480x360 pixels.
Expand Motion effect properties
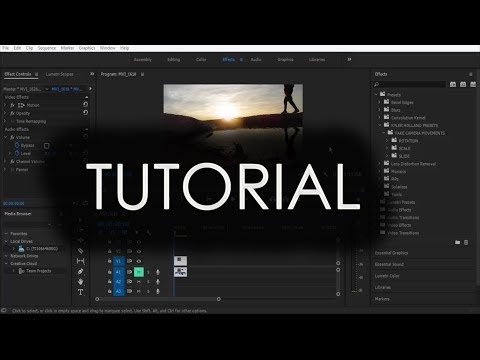coord(5,105)
